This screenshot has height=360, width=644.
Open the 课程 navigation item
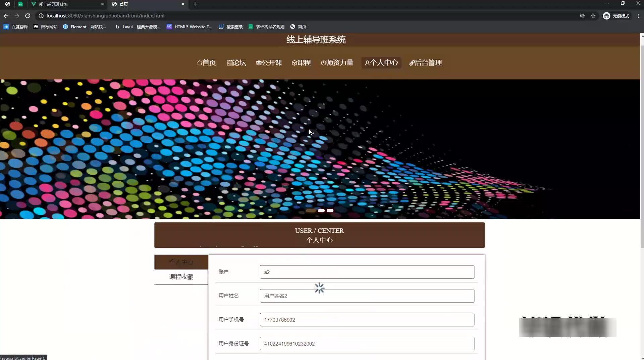[x=301, y=63]
